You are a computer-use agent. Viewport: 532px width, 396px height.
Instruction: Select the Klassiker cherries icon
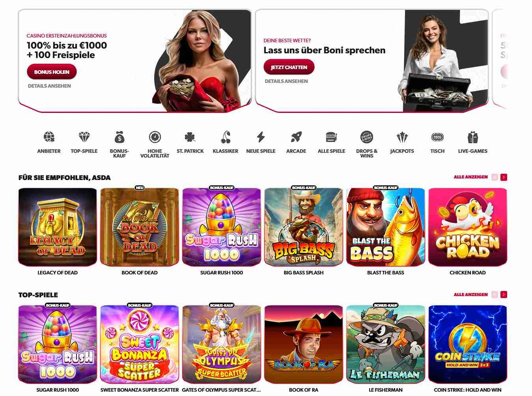coord(225,137)
